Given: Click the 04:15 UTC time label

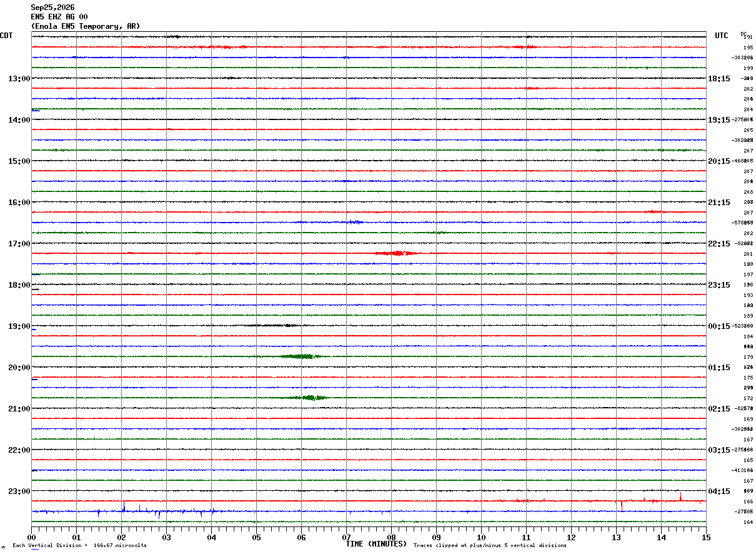Looking at the screenshot, I should click(x=719, y=491).
